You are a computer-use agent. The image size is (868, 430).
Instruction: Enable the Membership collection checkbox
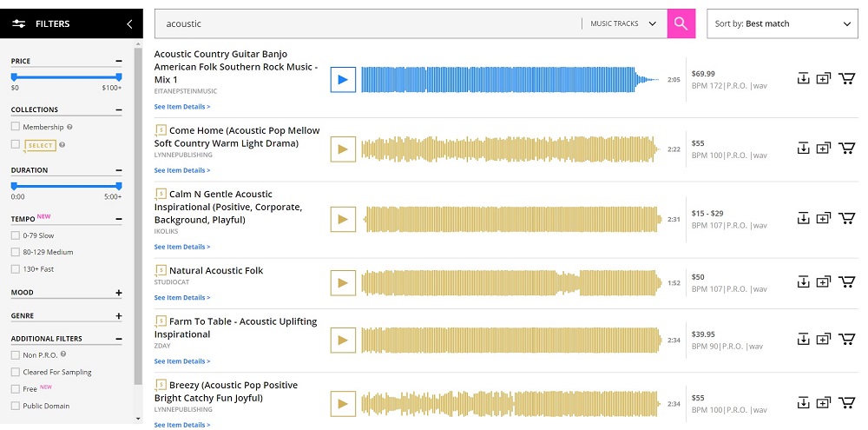(x=16, y=127)
